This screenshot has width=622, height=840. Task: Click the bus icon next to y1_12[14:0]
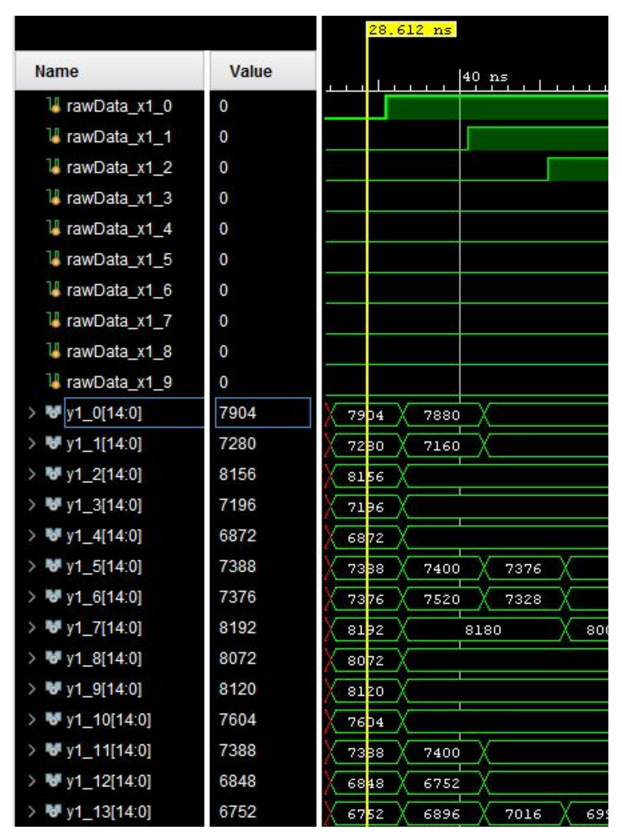[53, 781]
